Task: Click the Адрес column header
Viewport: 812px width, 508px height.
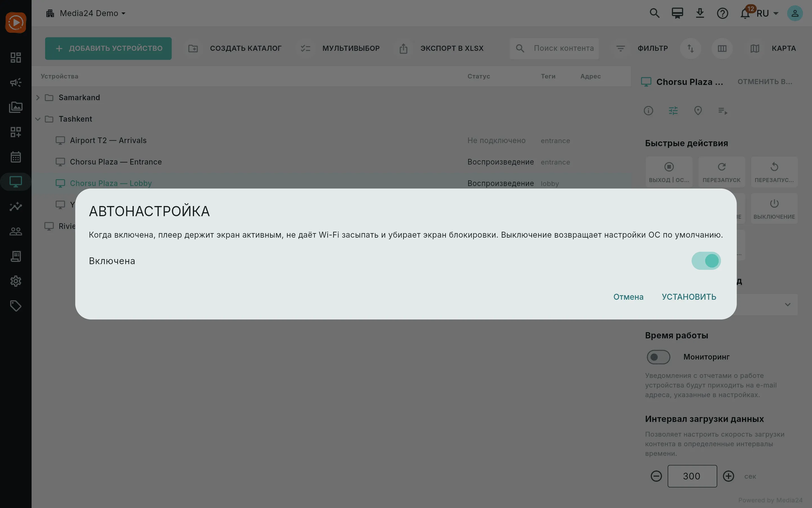Action: pyautogui.click(x=590, y=76)
